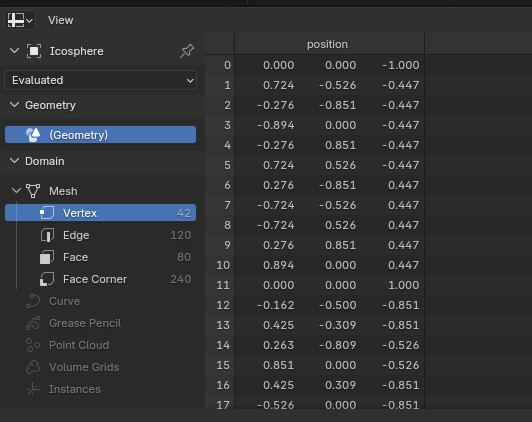The image size is (532, 422).
Task: Select the Vertex domain row
Action: pyautogui.click(x=100, y=213)
